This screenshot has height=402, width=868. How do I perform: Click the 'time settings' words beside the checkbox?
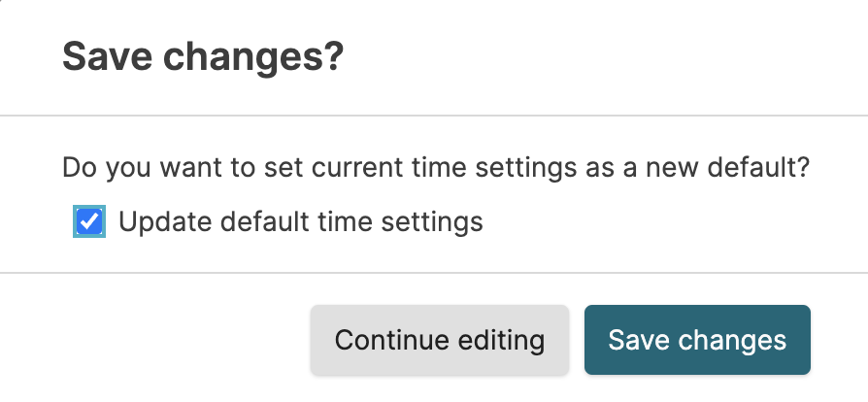point(400,222)
